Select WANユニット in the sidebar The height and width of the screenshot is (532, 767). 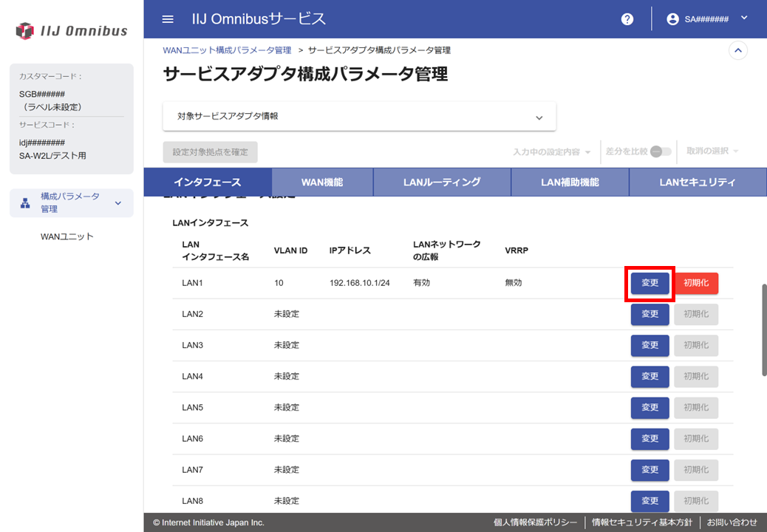coord(67,236)
